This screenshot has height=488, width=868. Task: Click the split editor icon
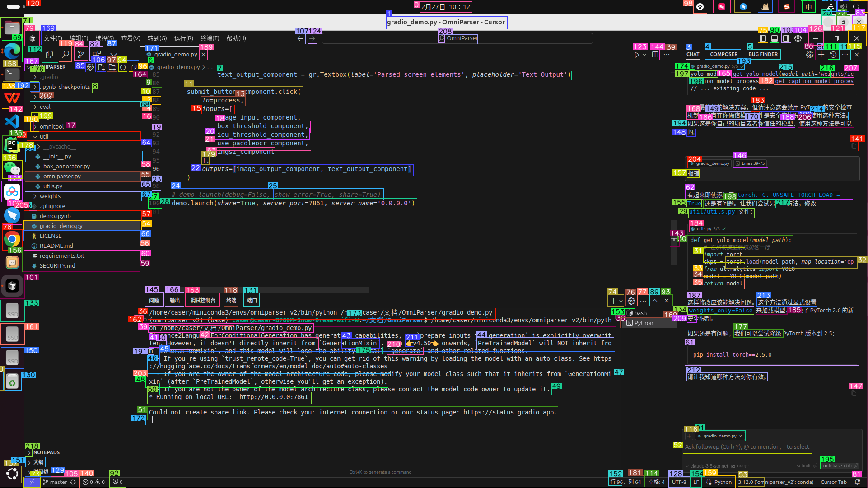coord(655,55)
